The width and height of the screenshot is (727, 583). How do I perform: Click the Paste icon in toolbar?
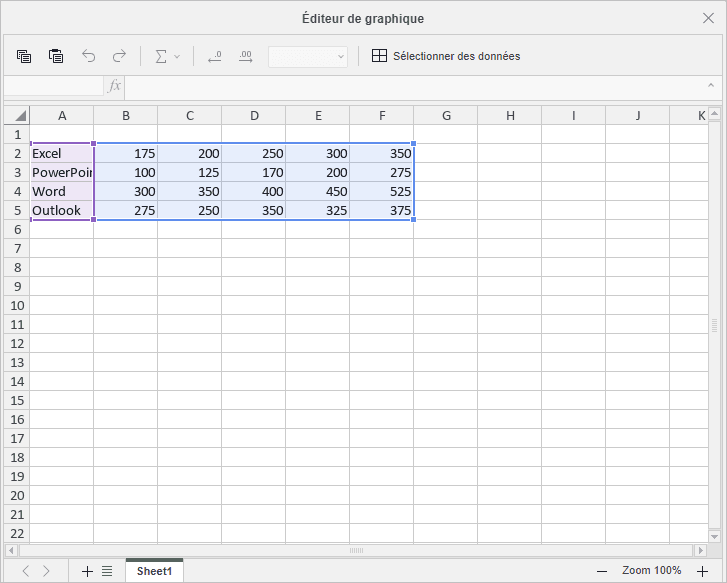pyautogui.click(x=56, y=56)
